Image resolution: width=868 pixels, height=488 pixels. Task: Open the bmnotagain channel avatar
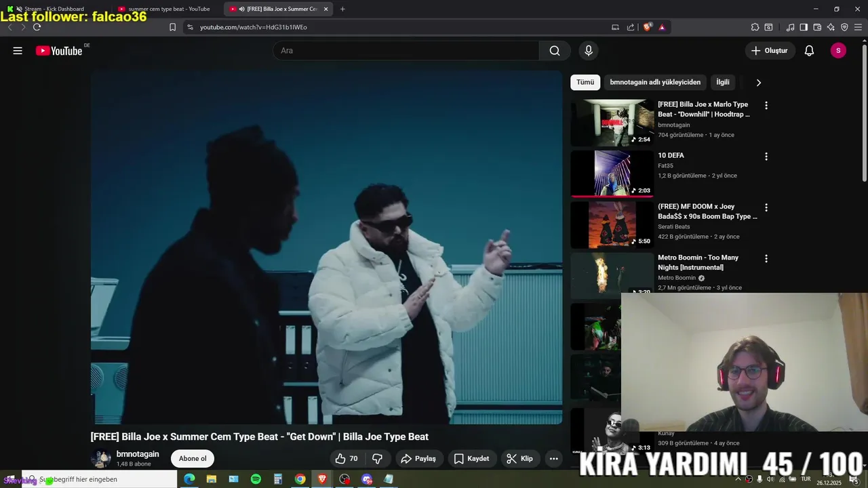point(101,459)
